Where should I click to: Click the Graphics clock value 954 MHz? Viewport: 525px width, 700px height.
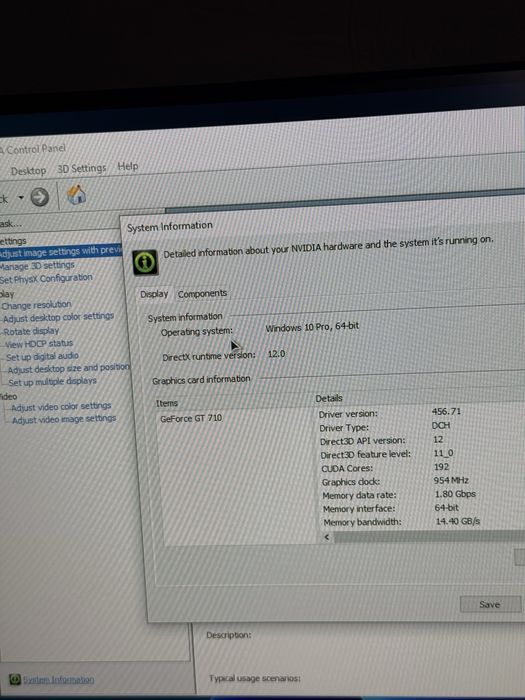click(x=451, y=480)
